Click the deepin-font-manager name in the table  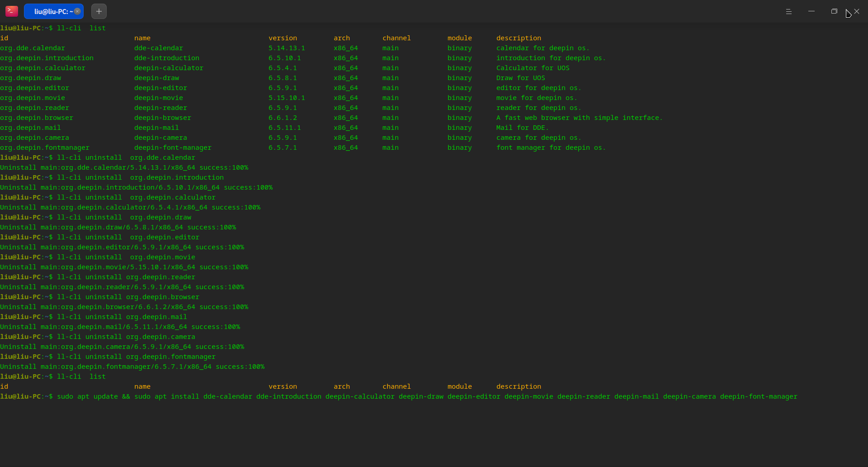point(173,148)
